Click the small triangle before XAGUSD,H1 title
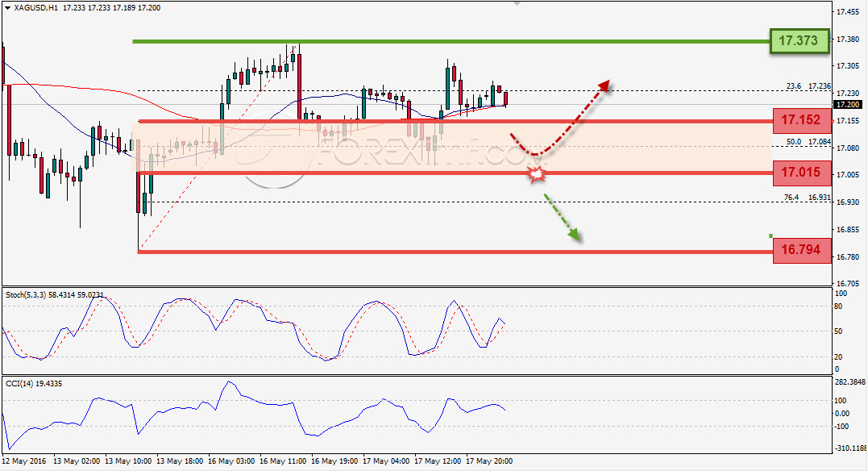 click(x=6, y=8)
